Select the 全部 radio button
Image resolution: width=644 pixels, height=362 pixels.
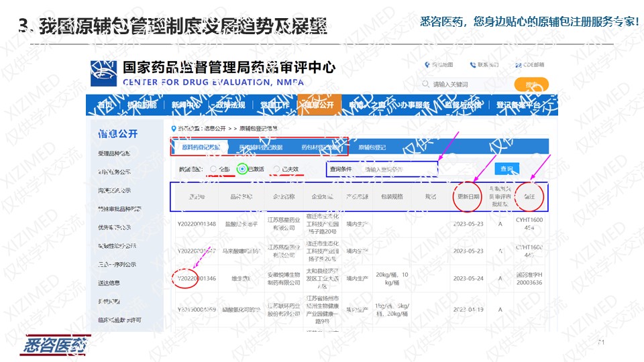pyautogui.click(x=213, y=170)
